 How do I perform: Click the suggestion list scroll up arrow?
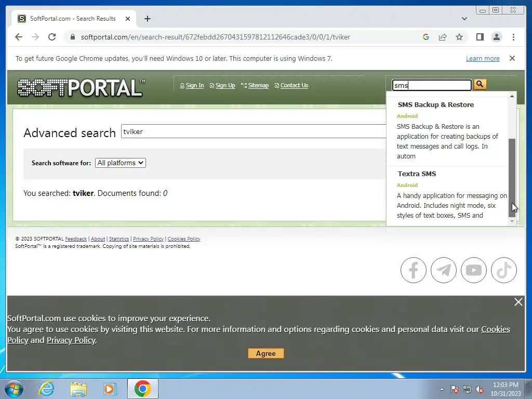click(x=512, y=96)
